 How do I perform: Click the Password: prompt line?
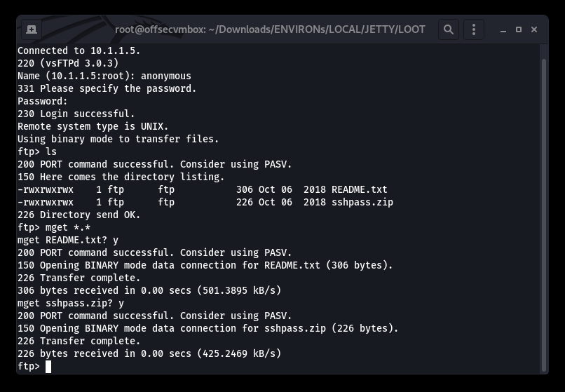[43, 102]
